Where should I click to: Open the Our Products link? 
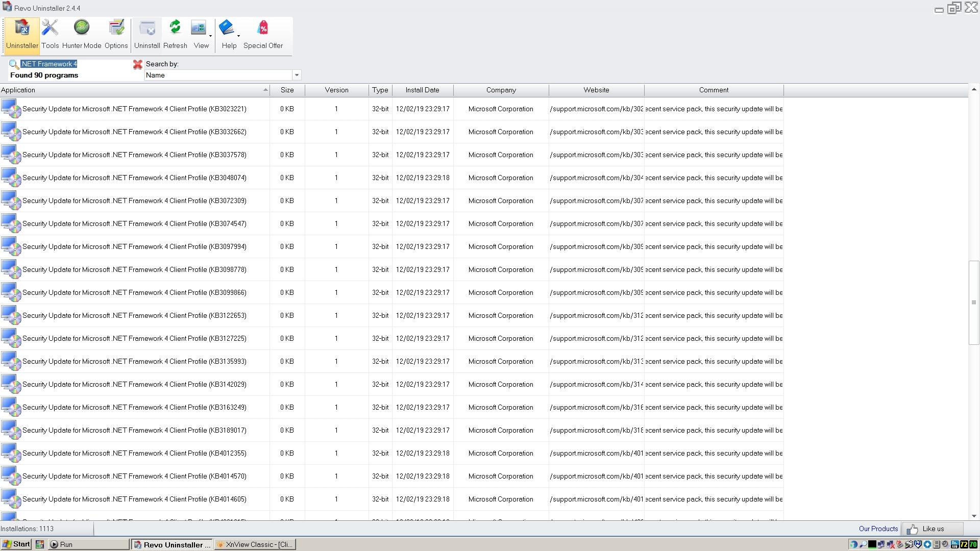pyautogui.click(x=878, y=529)
